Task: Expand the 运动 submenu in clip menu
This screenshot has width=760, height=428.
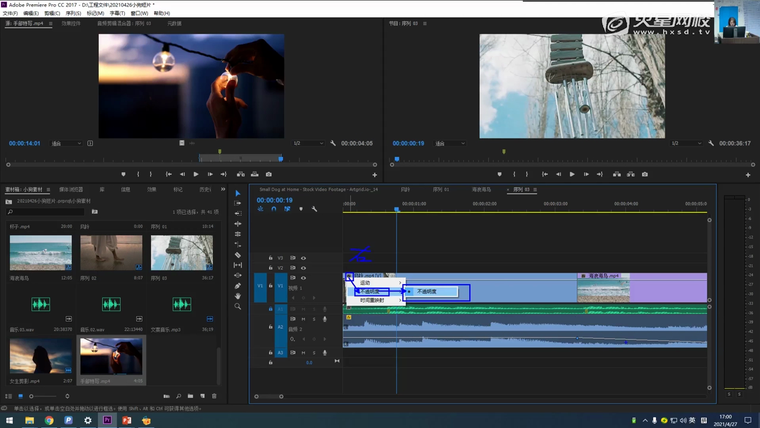Action: click(366, 282)
